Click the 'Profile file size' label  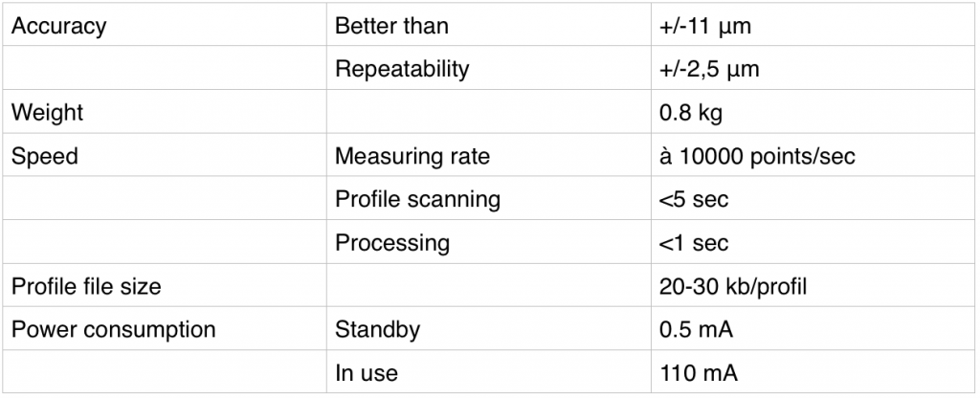point(86,286)
